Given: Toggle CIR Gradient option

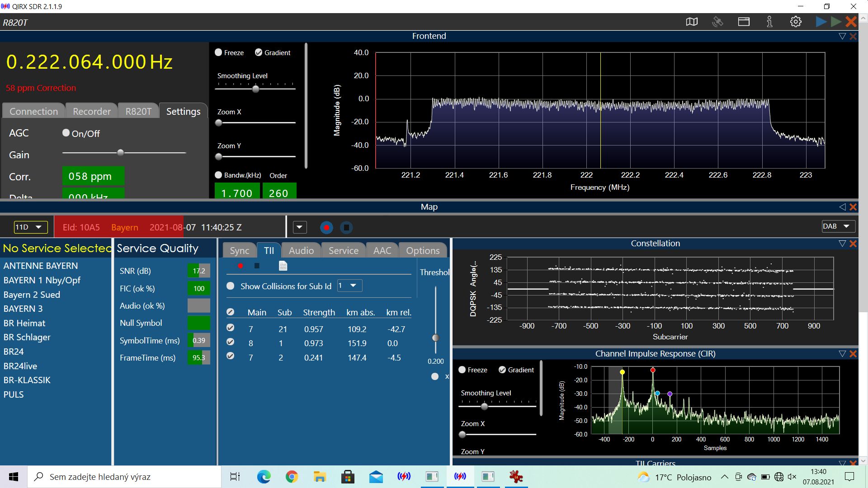Looking at the screenshot, I should click(x=502, y=370).
